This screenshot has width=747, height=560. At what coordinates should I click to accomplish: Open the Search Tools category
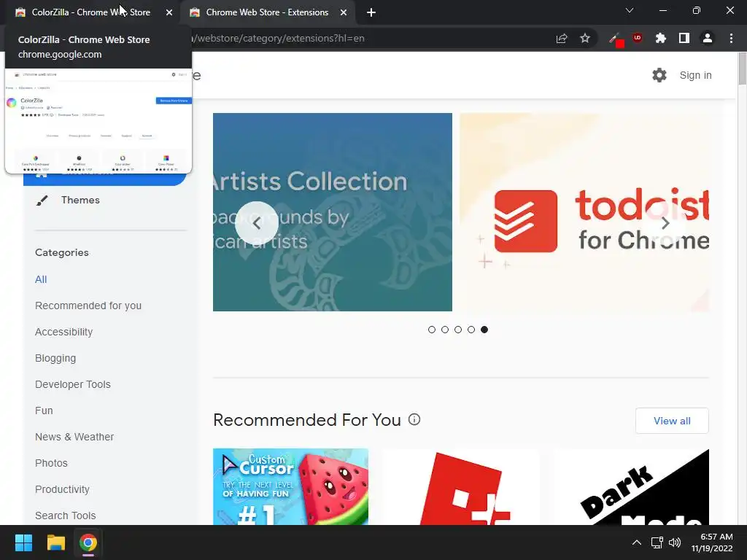65,516
